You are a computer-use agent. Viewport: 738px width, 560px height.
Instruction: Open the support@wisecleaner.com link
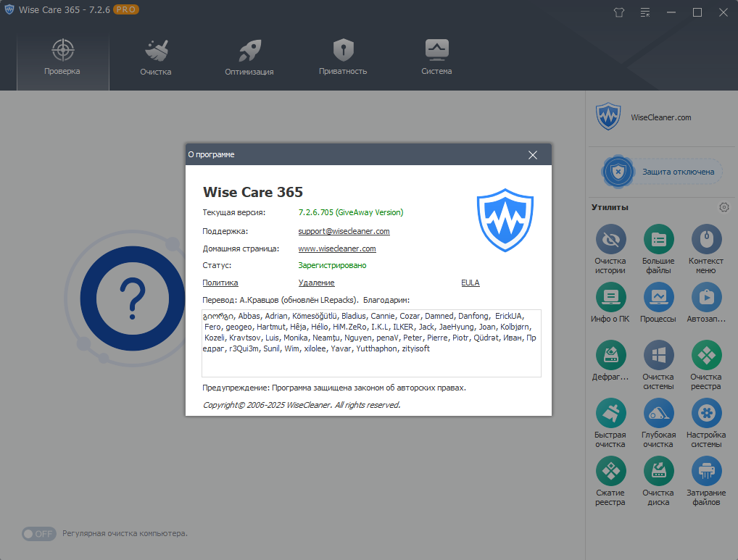coord(344,231)
